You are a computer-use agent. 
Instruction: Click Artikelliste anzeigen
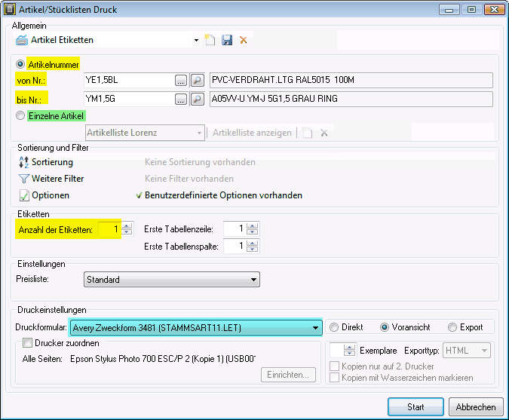[x=252, y=133]
